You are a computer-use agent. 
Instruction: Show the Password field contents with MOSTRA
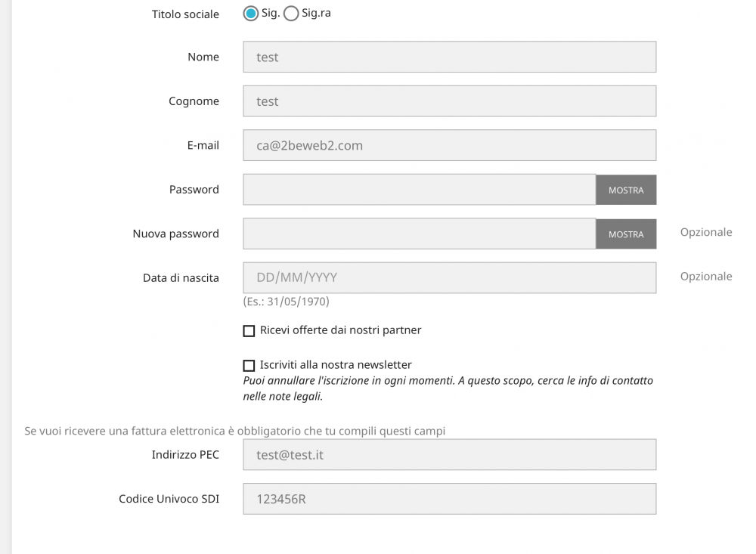pyautogui.click(x=626, y=190)
